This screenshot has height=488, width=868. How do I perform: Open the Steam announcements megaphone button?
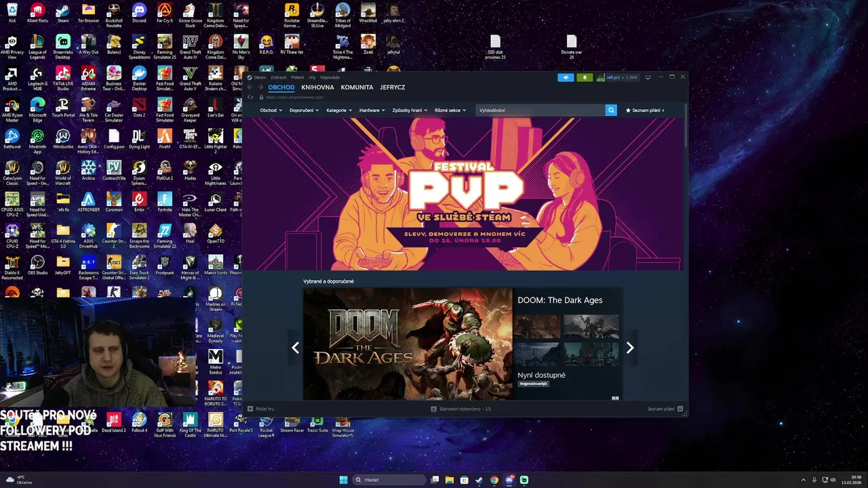(566, 77)
